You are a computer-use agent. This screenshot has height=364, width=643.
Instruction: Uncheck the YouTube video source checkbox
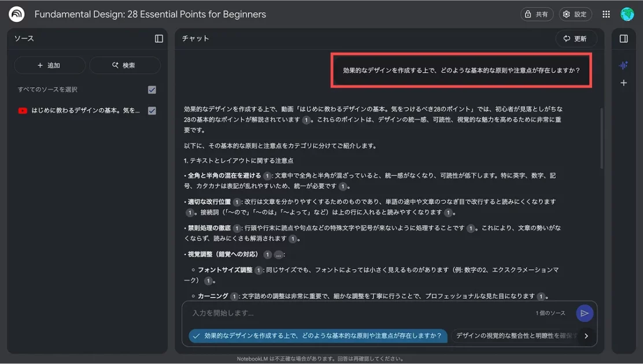click(152, 111)
